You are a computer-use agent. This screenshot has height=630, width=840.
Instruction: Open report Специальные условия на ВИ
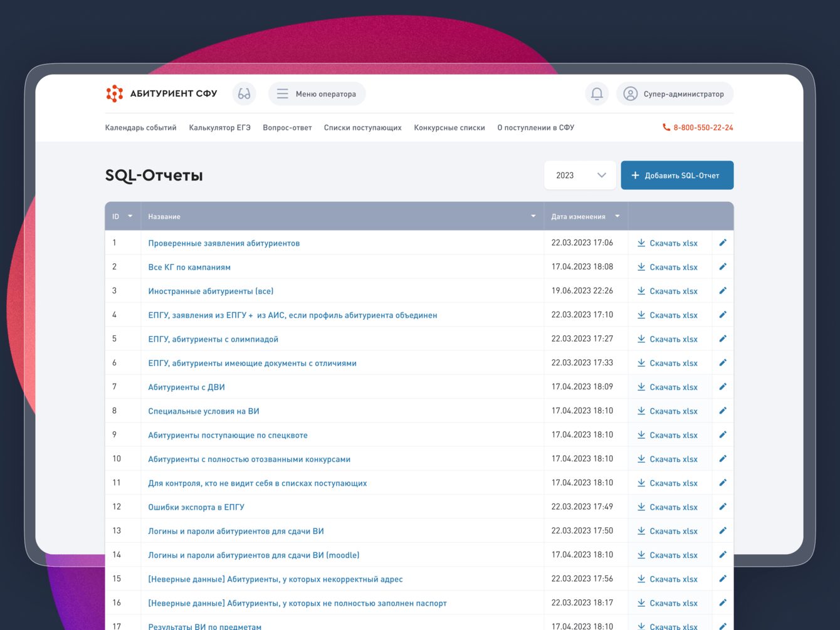[x=204, y=411]
